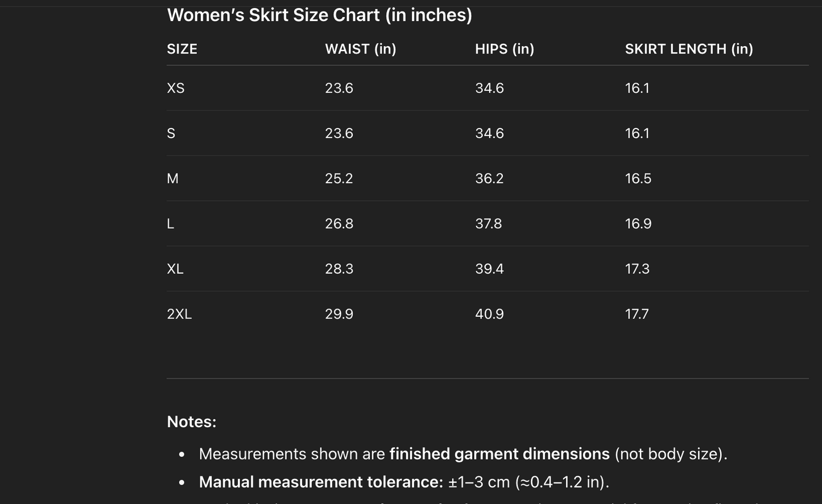Click the SIZE column header
This screenshot has height=504, width=822.
tap(182, 49)
